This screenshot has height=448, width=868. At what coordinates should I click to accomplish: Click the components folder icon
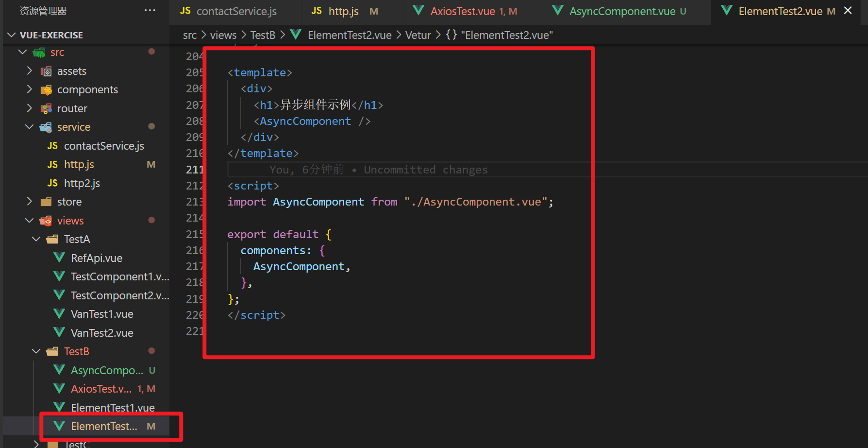(46, 90)
